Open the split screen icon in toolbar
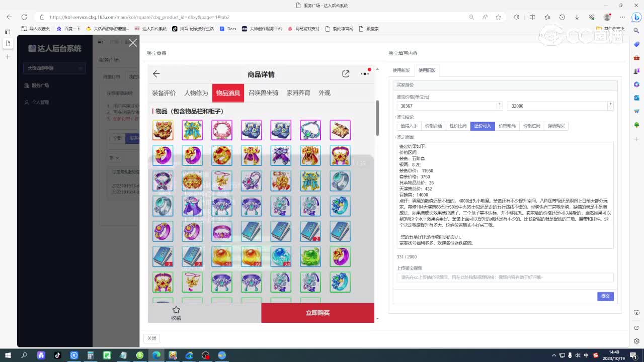 coord(532,17)
